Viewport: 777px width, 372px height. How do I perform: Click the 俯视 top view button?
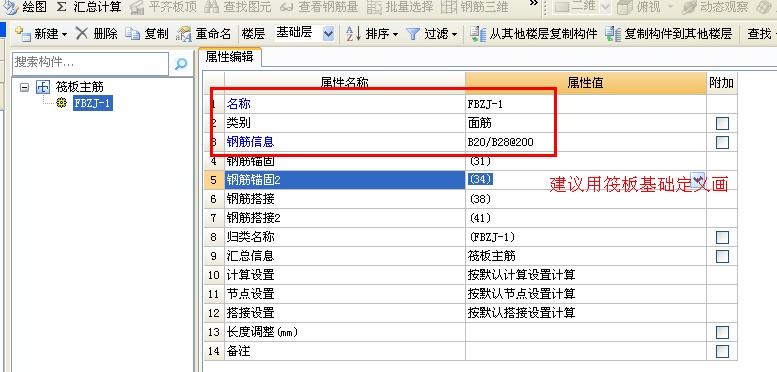(x=639, y=6)
